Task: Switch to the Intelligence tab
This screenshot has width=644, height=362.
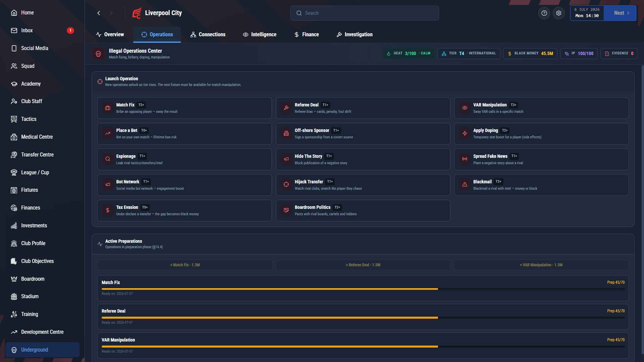Action: pos(260,35)
